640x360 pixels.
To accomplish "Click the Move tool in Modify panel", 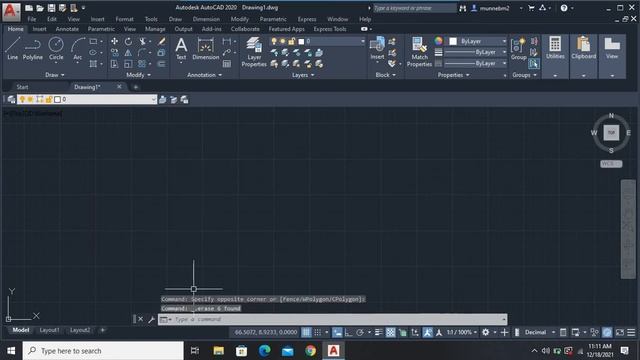I will point(114,41).
